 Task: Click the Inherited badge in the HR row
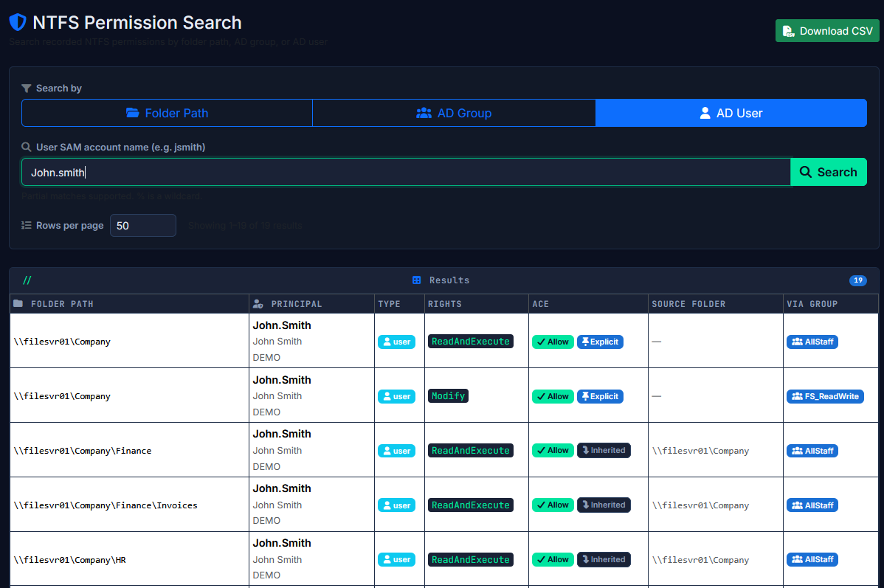tap(604, 559)
